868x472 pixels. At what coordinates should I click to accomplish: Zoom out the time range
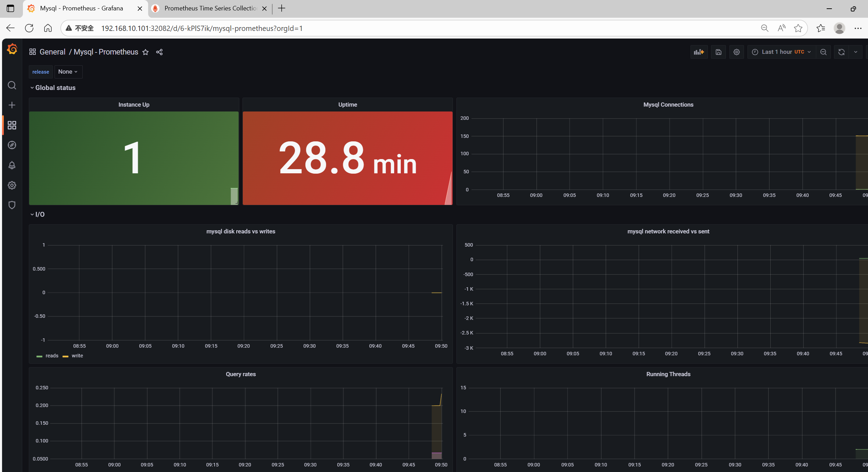coord(823,52)
